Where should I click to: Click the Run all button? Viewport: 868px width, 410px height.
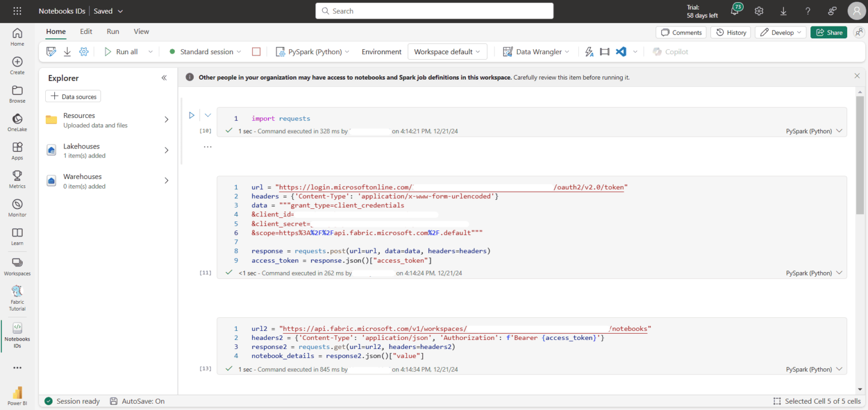coord(121,51)
